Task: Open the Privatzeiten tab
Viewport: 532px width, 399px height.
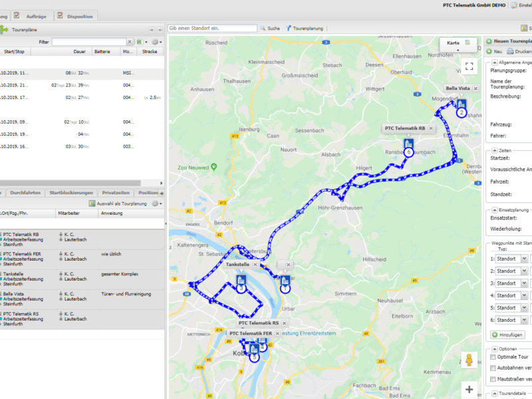Action: click(116, 193)
